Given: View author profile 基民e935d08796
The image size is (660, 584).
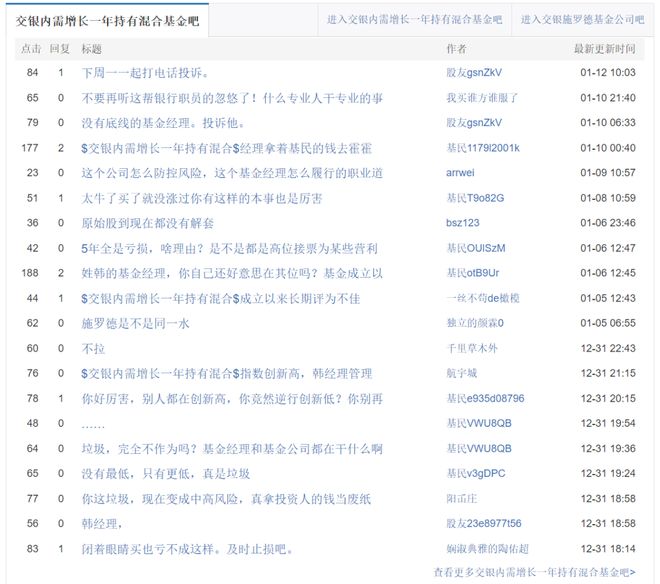Looking at the screenshot, I should coord(485,398).
